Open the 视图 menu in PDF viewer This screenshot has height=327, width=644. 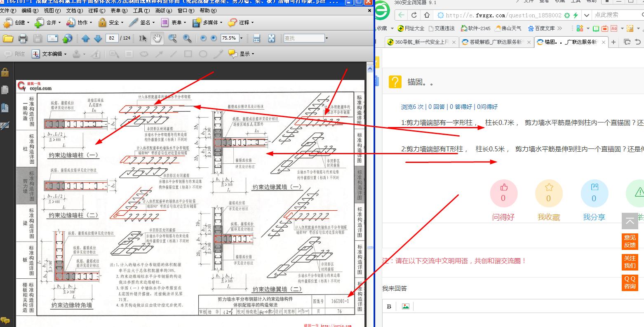point(52,11)
